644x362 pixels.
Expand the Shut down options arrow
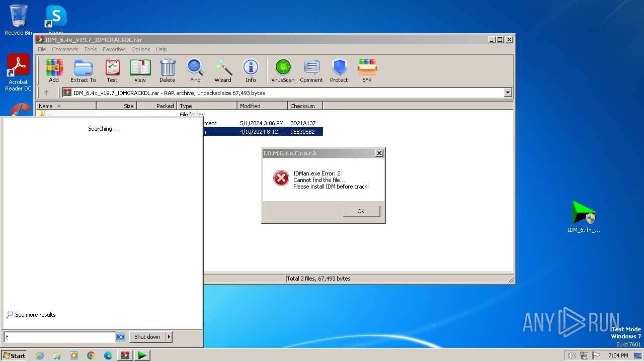click(x=169, y=337)
